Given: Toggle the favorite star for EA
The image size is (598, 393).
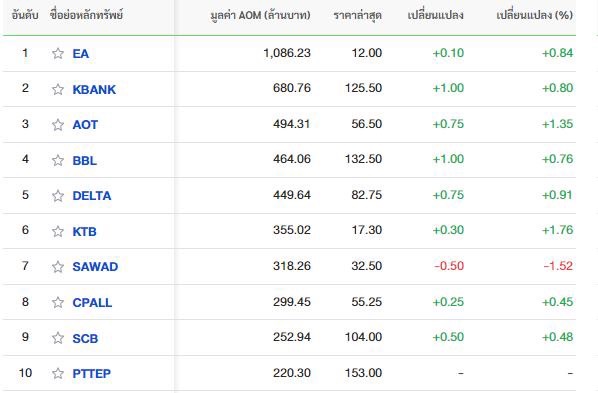Looking at the screenshot, I should tap(58, 53).
